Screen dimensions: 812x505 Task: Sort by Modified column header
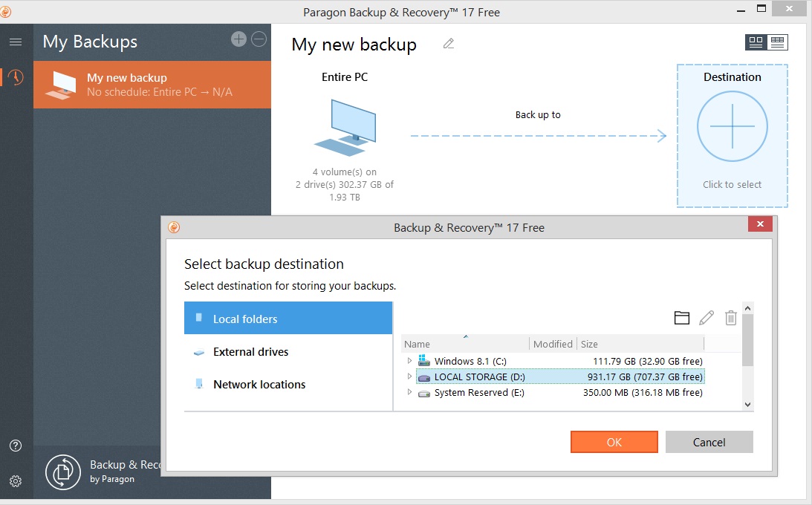[x=553, y=344]
